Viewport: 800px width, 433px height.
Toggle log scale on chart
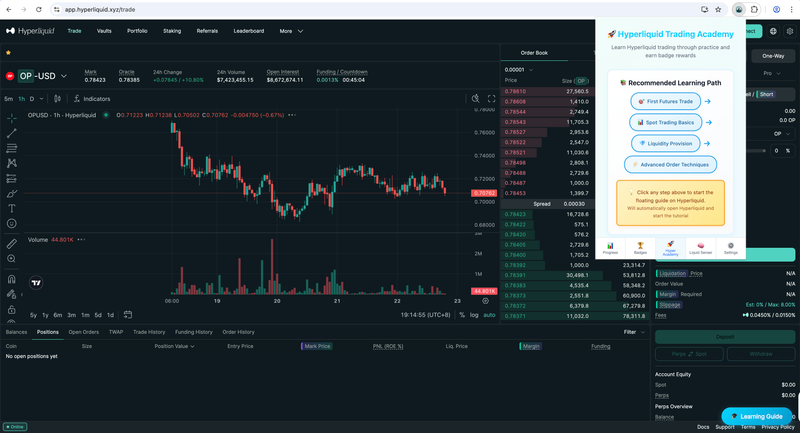click(473, 315)
